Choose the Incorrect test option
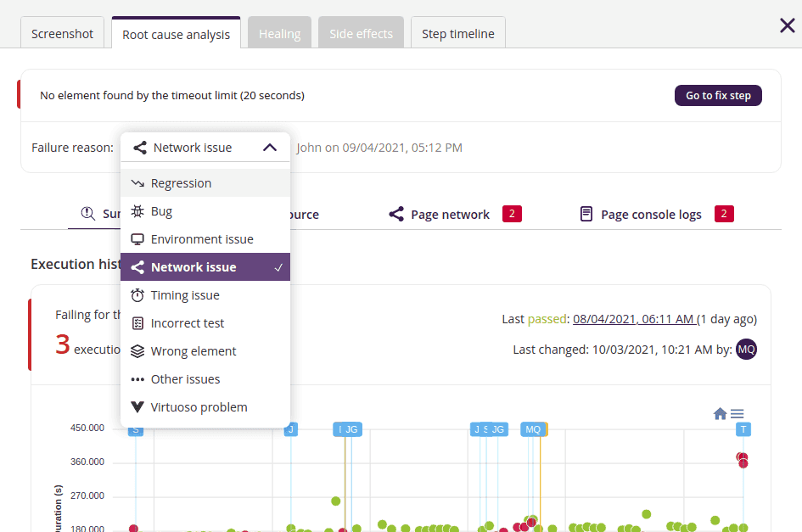The height and width of the screenshot is (532, 802). tap(187, 323)
